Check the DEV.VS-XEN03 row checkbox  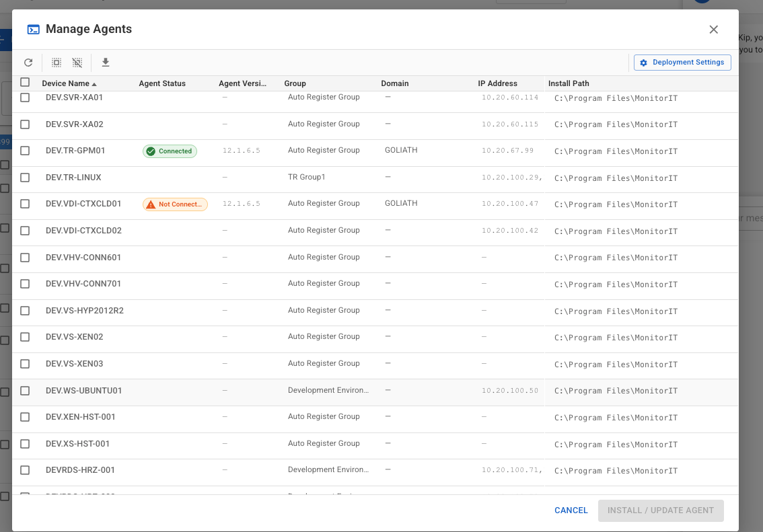click(25, 364)
